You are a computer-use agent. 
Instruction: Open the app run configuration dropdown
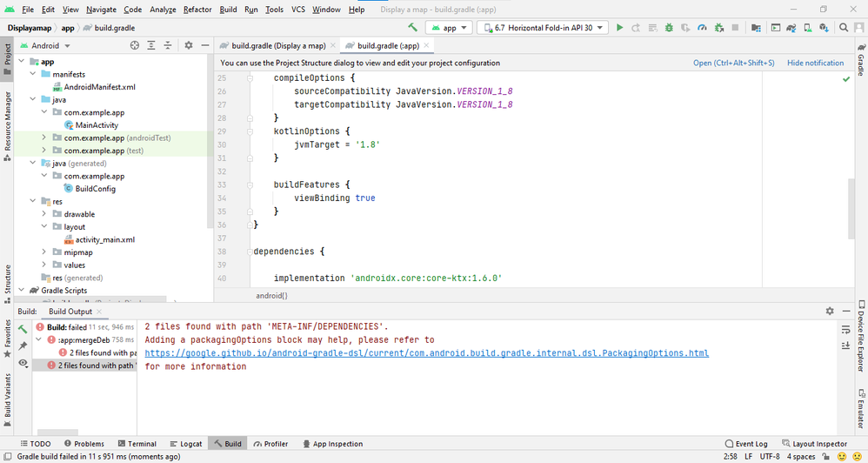pyautogui.click(x=449, y=28)
